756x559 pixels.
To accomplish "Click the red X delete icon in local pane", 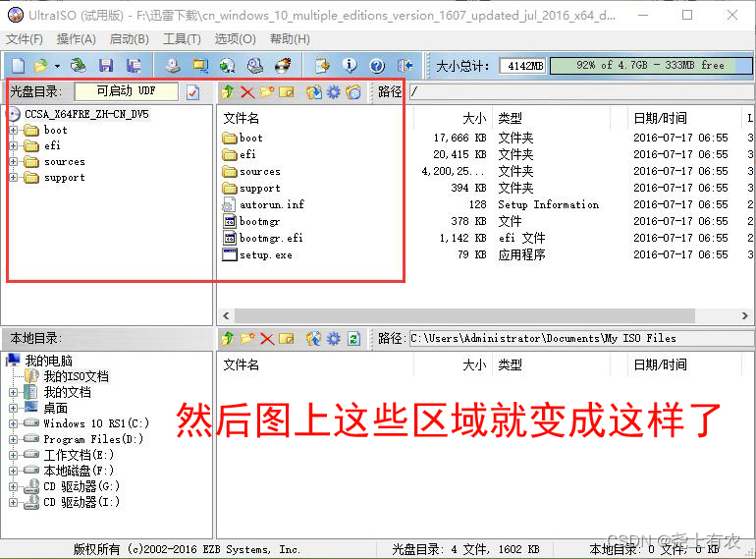I will 267,339.
